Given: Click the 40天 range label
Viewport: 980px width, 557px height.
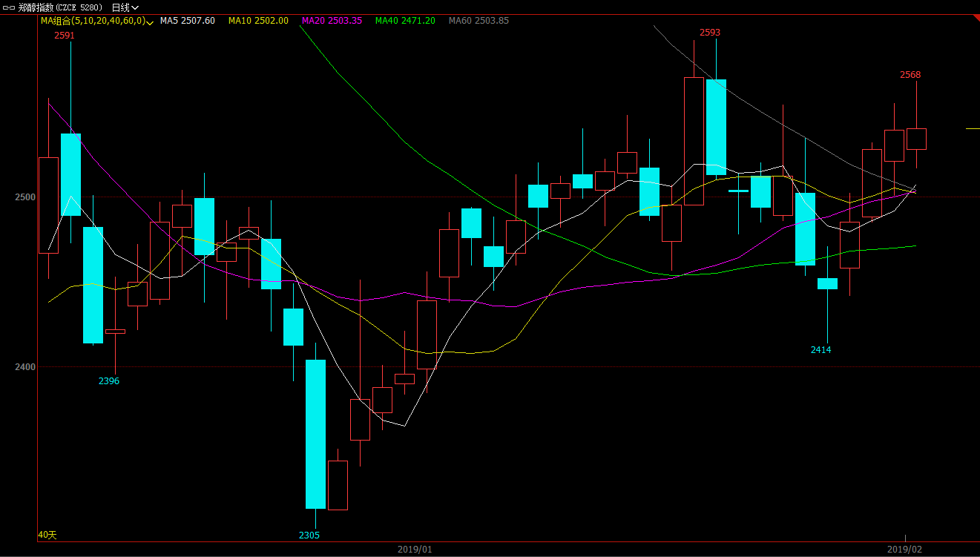Looking at the screenshot, I should pos(47,535).
